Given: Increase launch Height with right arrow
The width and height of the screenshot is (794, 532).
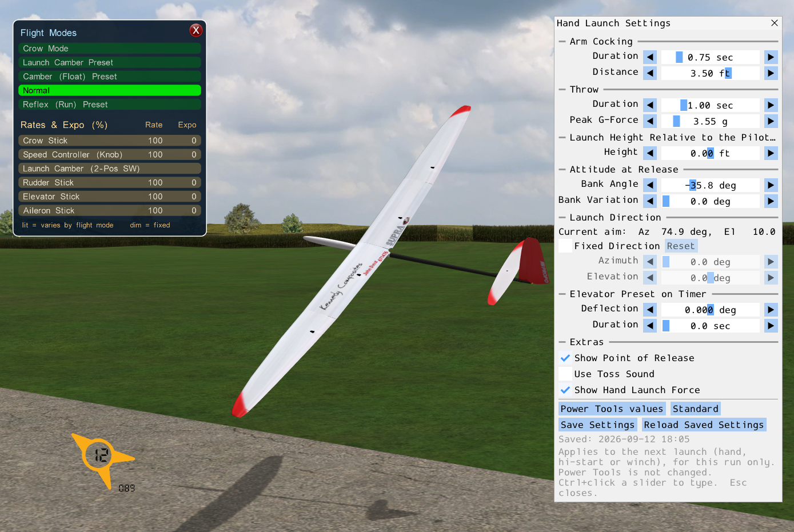Looking at the screenshot, I should coord(771,153).
